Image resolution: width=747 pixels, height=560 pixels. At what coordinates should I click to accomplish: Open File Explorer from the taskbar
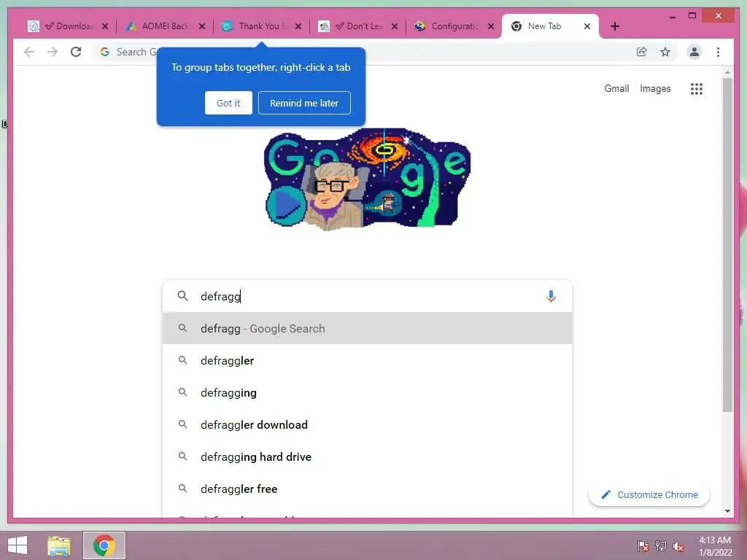click(59, 545)
